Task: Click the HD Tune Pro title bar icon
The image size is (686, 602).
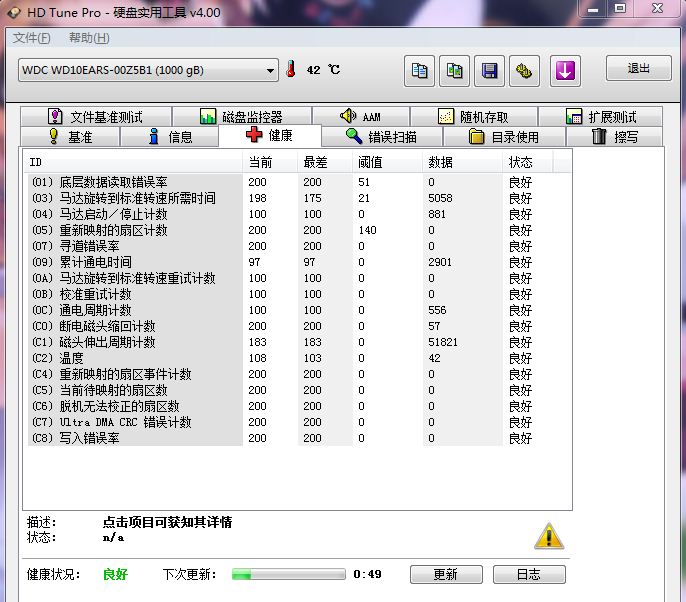Action: point(14,12)
